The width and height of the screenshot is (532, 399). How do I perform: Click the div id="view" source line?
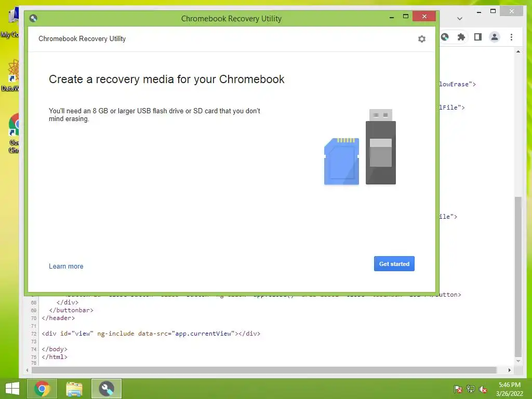coord(151,334)
